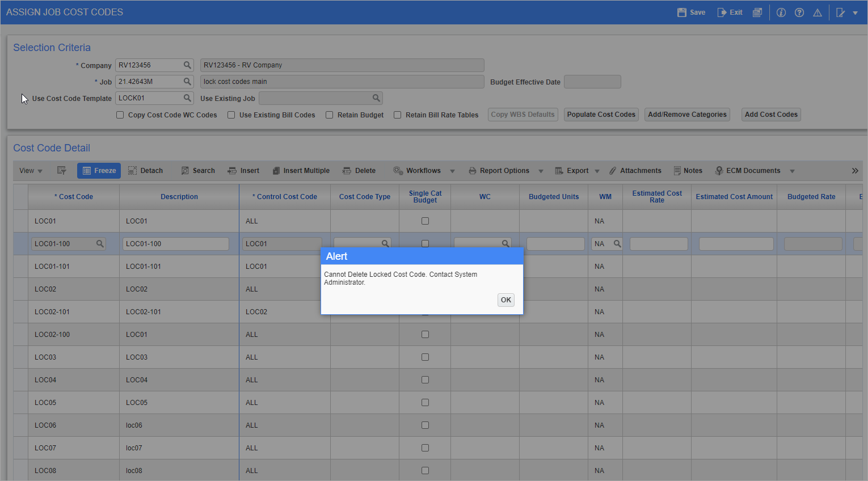Screen dimensions: 868x481
Task: Enable Use Existing Bill Codes checkbox
Action: (x=231, y=115)
